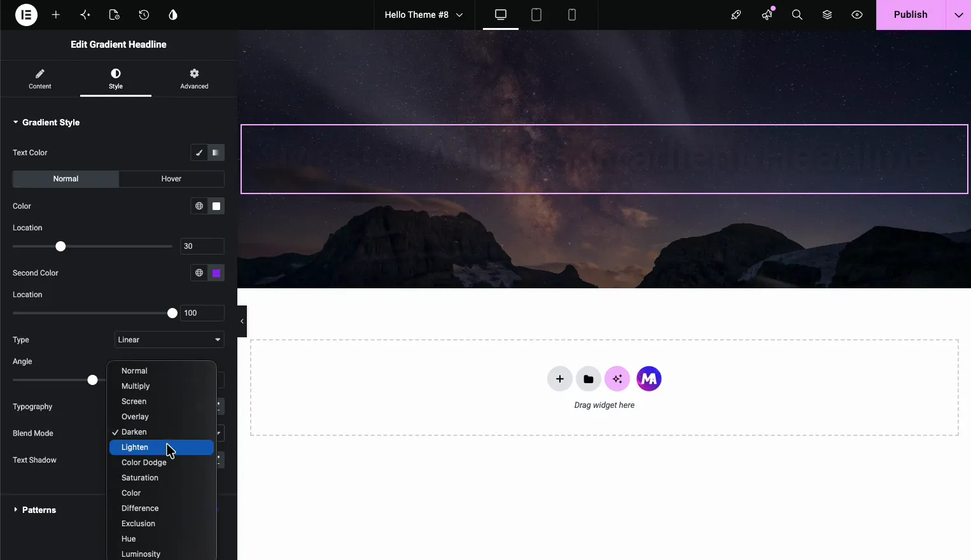Choose Overlay blend mode

coord(162,417)
